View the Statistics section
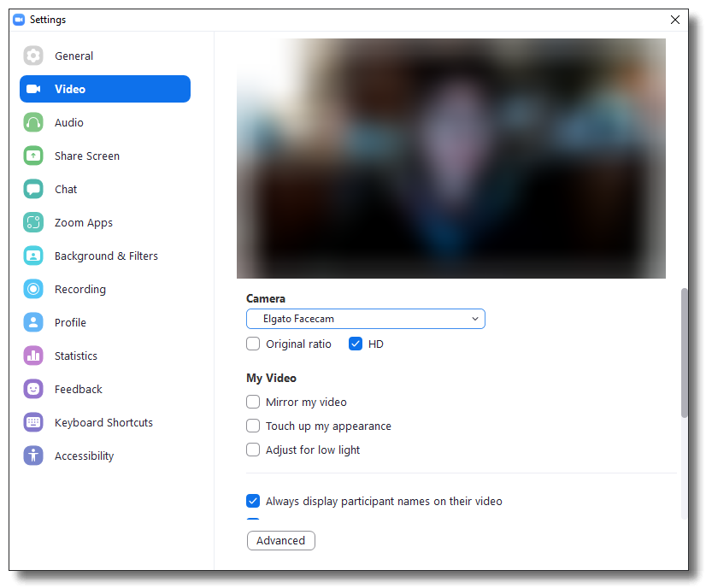The width and height of the screenshot is (706, 588). (105, 356)
